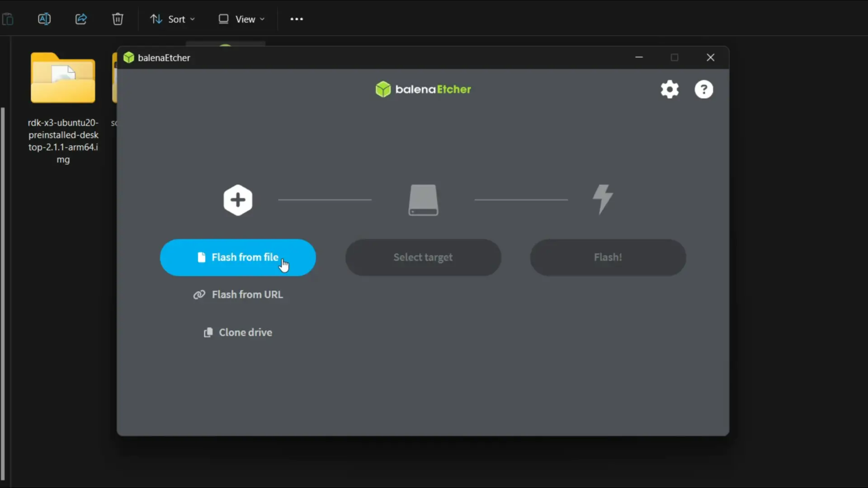Open the balenaEtcher help question mark
This screenshot has width=868, height=488.
[704, 89]
